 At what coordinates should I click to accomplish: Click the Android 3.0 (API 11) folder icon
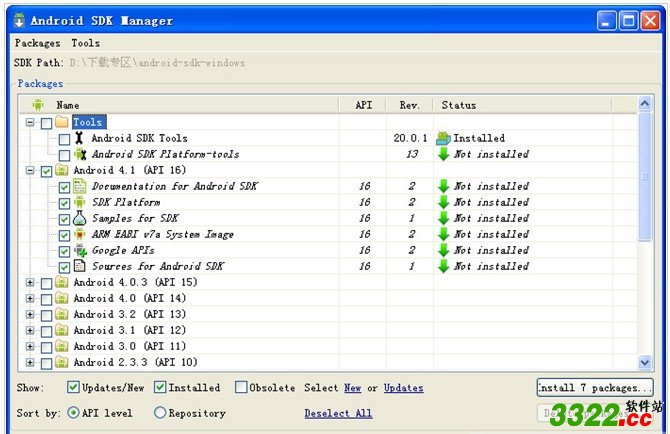62,346
